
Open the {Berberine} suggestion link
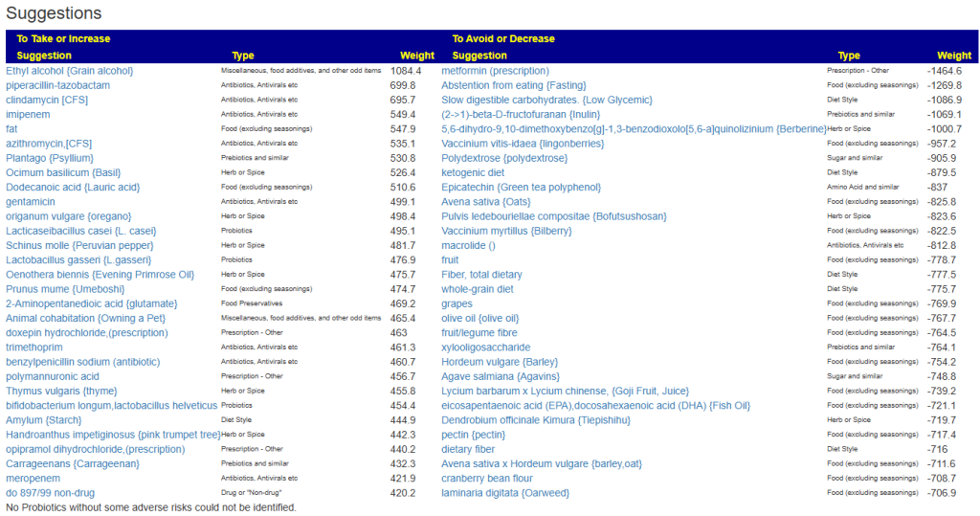634,129
